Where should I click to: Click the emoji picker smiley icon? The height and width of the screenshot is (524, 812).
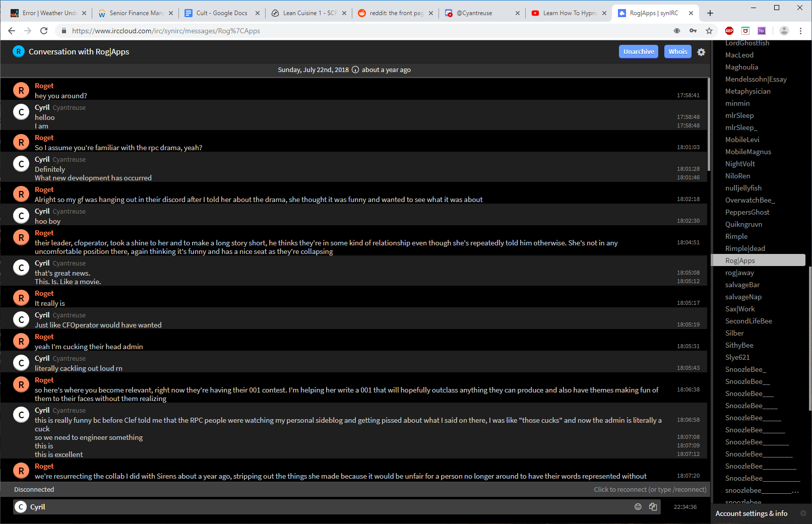pyautogui.click(x=638, y=507)
